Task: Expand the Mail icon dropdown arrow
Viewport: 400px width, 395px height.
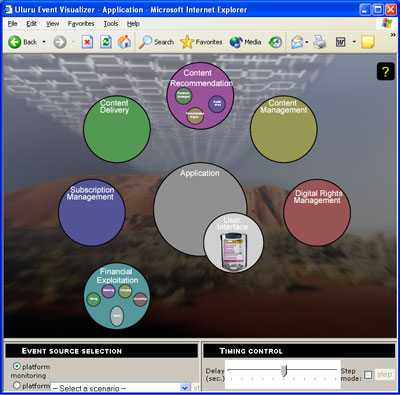Action: click(x=307, y=42)
